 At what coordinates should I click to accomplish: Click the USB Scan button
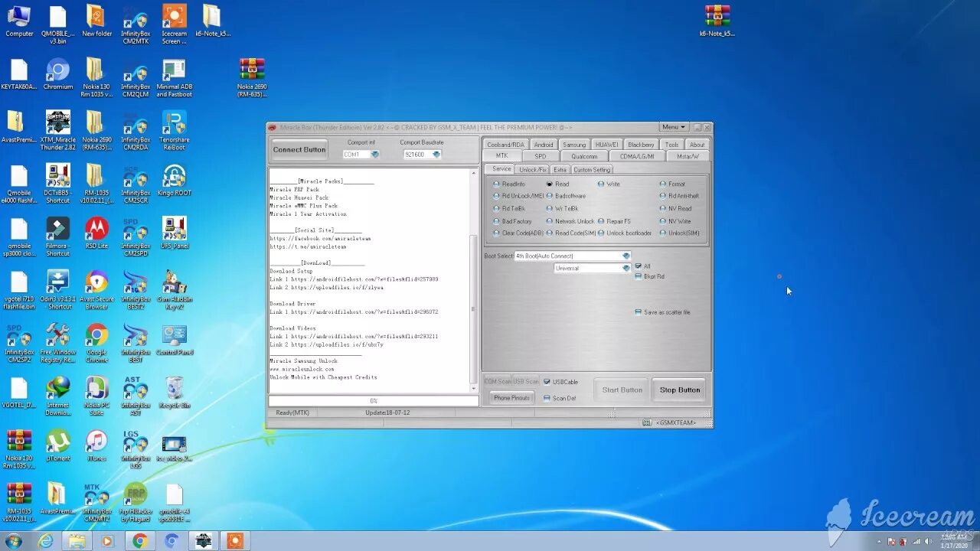526,381
